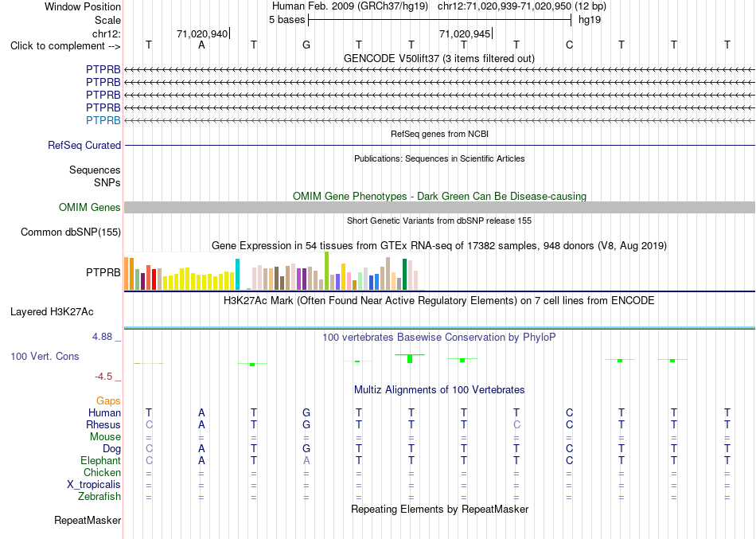The height and width of the screenshot is (539, 756).
Task: Click the A base in Human alignment row
Action: (201, 412)
